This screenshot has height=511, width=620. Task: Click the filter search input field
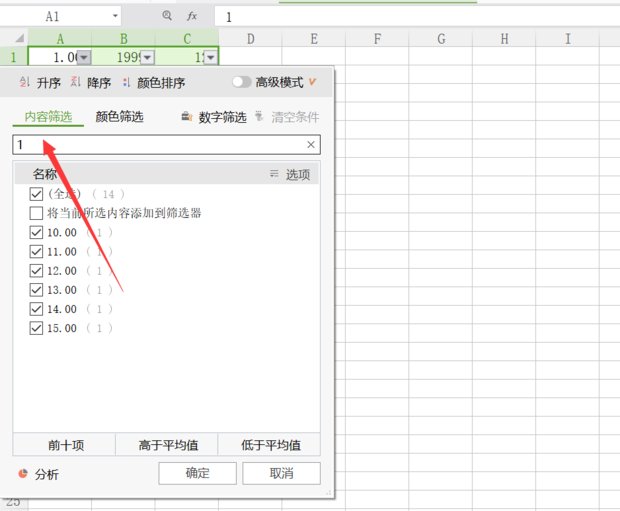[x=166, y=145]
